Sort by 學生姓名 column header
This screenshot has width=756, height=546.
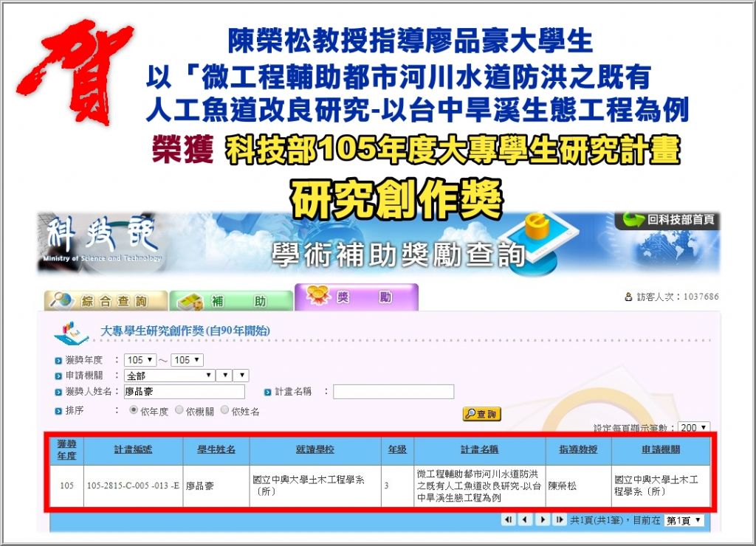[x=216, y=449]
